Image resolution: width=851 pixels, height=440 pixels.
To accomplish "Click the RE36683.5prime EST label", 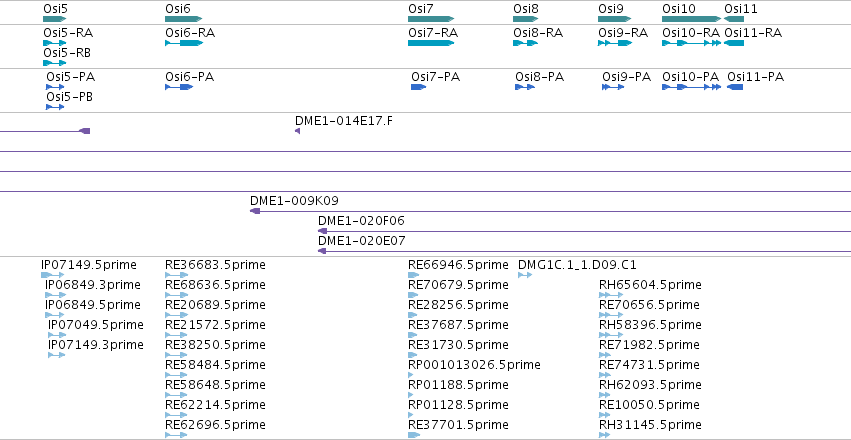I will (x=215, y=265).
